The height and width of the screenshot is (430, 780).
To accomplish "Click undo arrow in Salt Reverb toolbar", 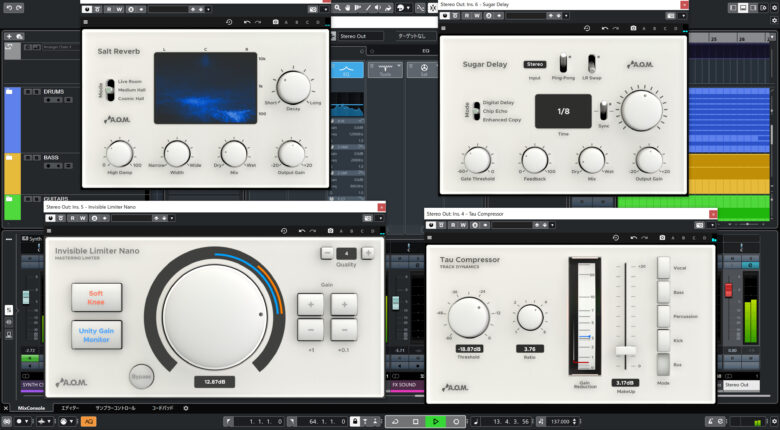I will 247,22.
